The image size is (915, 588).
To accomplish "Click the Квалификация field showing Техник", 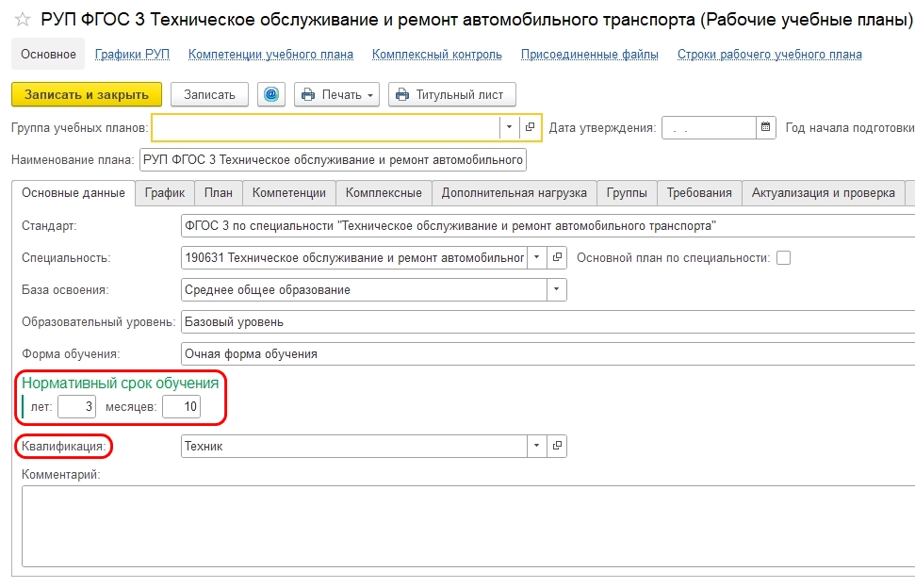I will [x=354, y=446].
